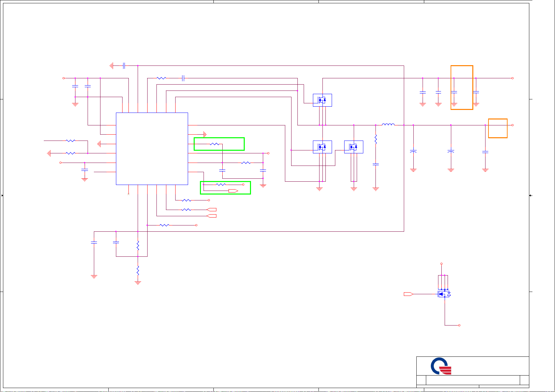
Task: Click the terminal circle above the standalone MOSFET
Action: (x=441, y=264)
